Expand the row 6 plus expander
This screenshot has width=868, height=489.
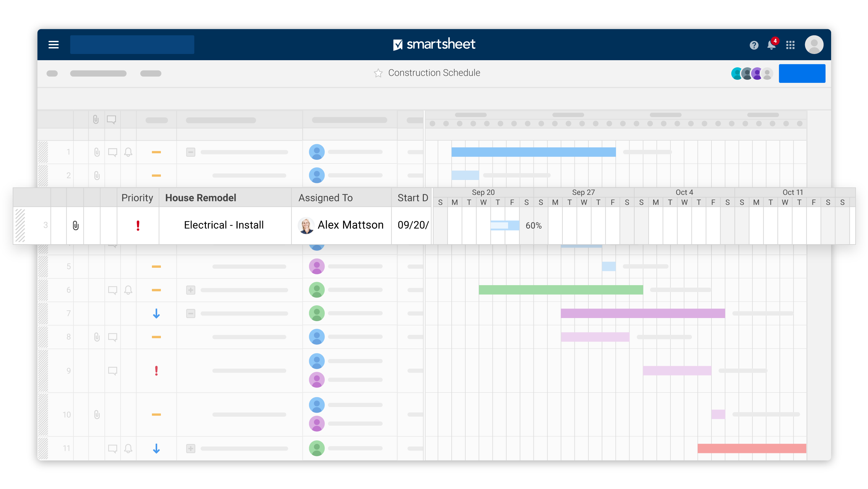tap(191, 290)
